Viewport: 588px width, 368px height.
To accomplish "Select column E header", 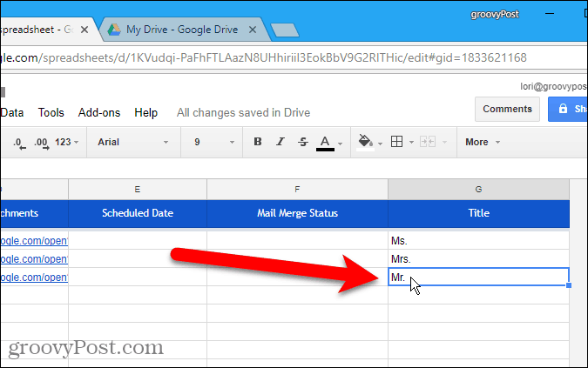I will (138, 190).
